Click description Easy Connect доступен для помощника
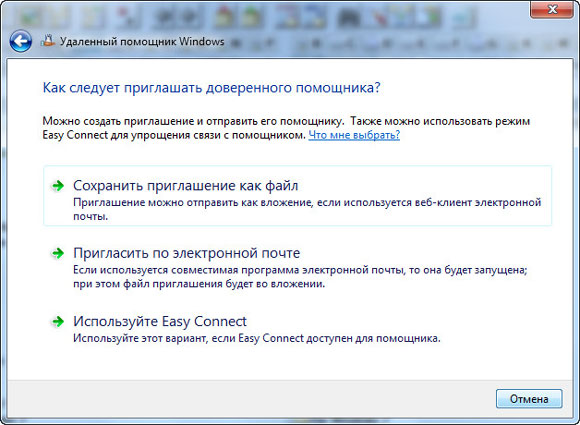 [257, 338]
